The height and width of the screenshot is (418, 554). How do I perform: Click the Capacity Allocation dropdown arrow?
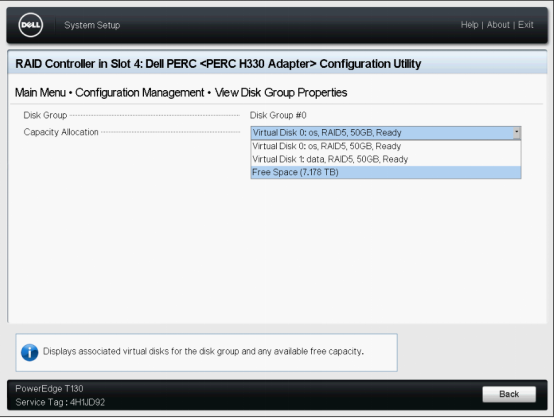(x=517, y=133)
